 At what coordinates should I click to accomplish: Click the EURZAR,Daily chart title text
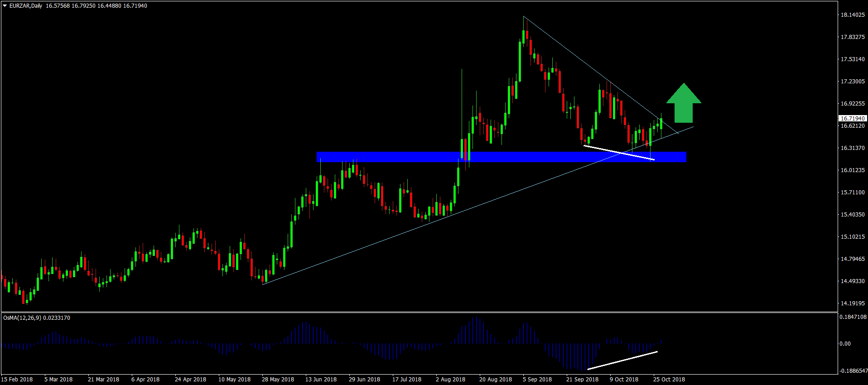[x=26, y=6]
